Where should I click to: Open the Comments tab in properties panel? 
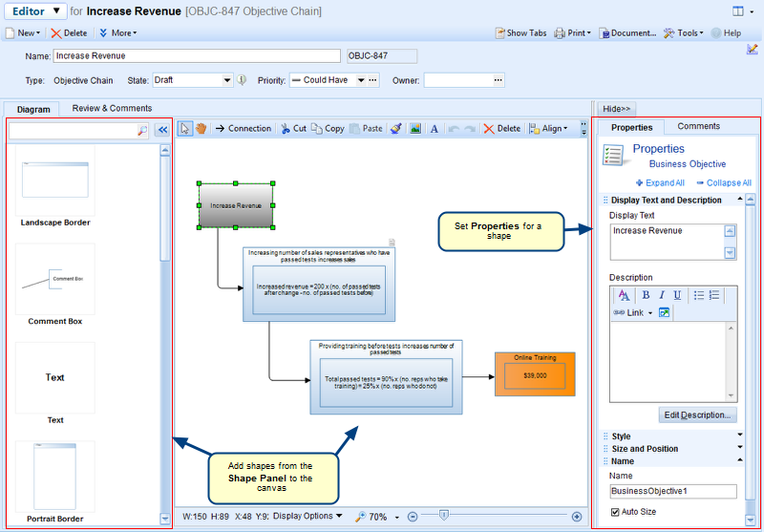click(x=698, y=126)
